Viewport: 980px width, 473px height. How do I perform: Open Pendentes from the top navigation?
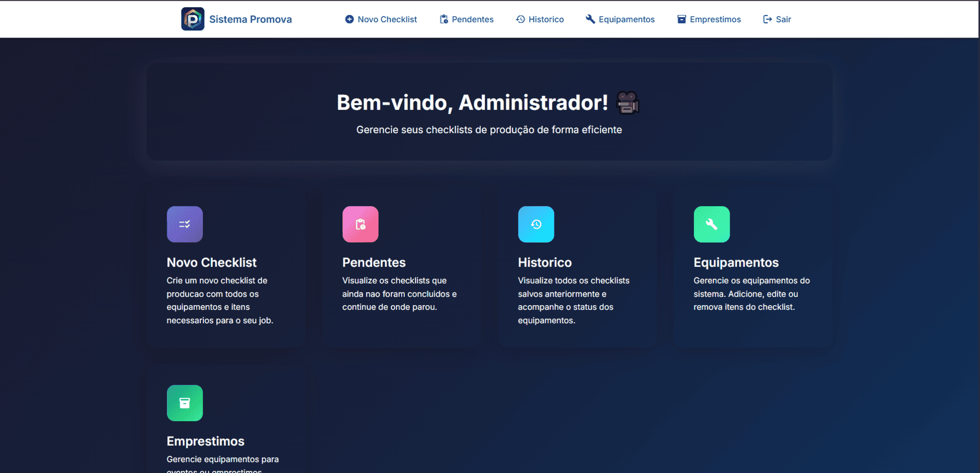tap(472, 19)
